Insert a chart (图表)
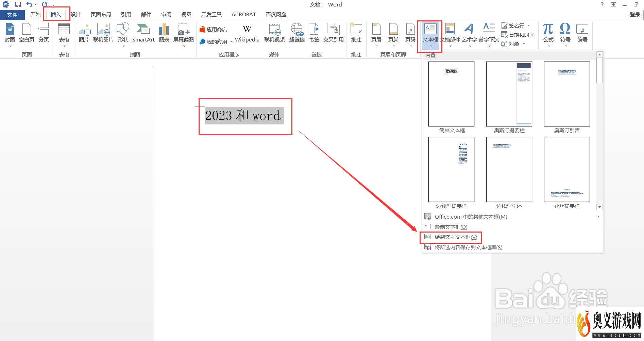644x341 pixels. pos(164,33)
